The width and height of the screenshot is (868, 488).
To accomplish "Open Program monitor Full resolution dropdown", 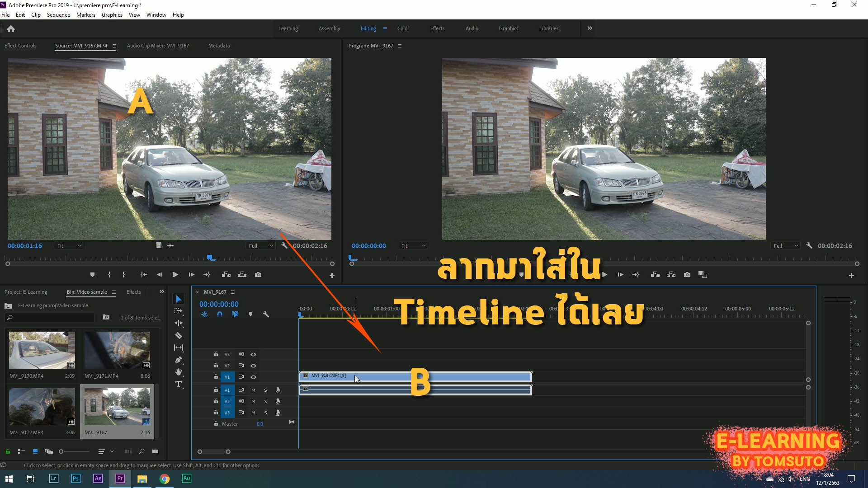I will pos(786,245).
